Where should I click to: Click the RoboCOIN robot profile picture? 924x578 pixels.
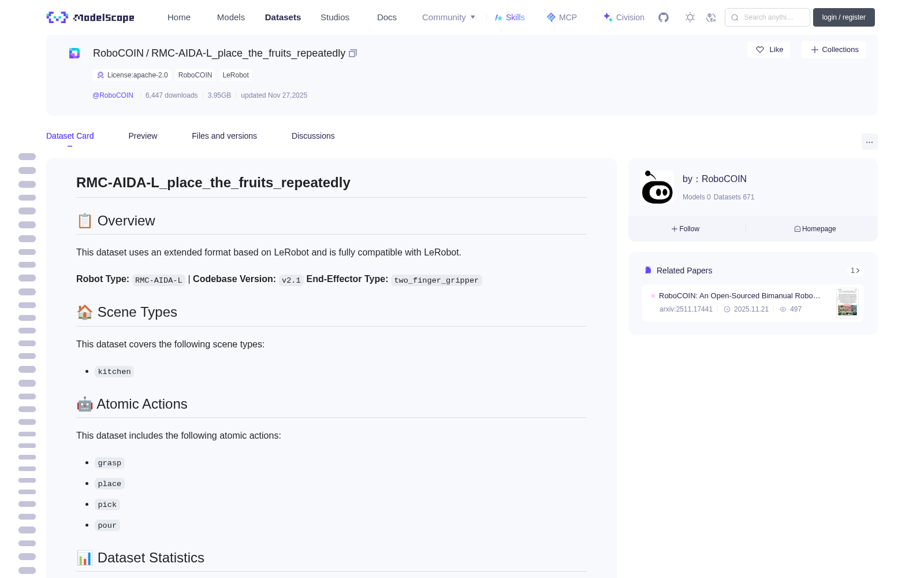tap(658, 187)
